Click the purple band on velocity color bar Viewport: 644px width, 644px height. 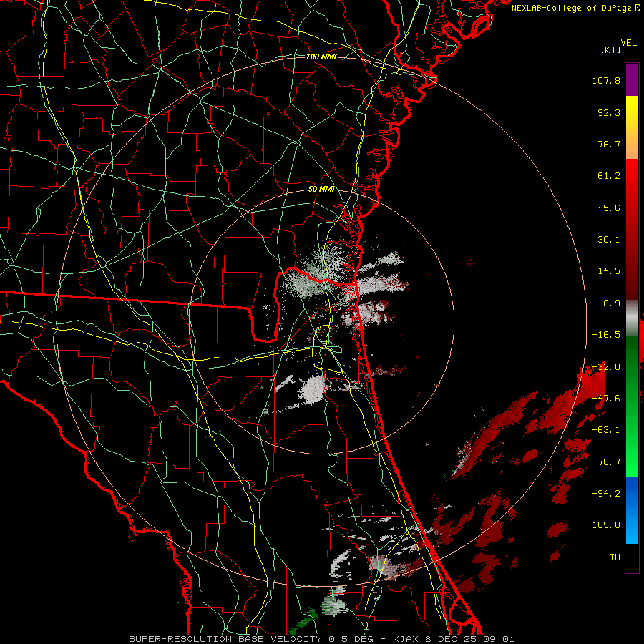632,79
